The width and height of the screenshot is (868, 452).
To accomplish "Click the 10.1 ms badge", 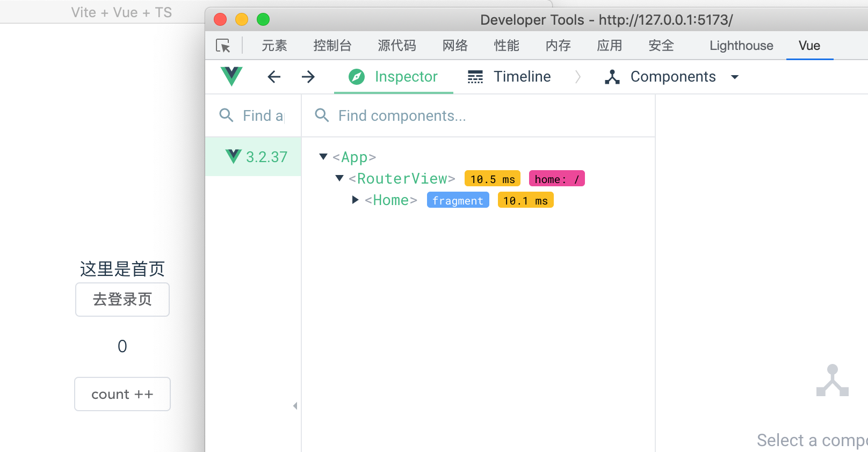I will 526,200.
